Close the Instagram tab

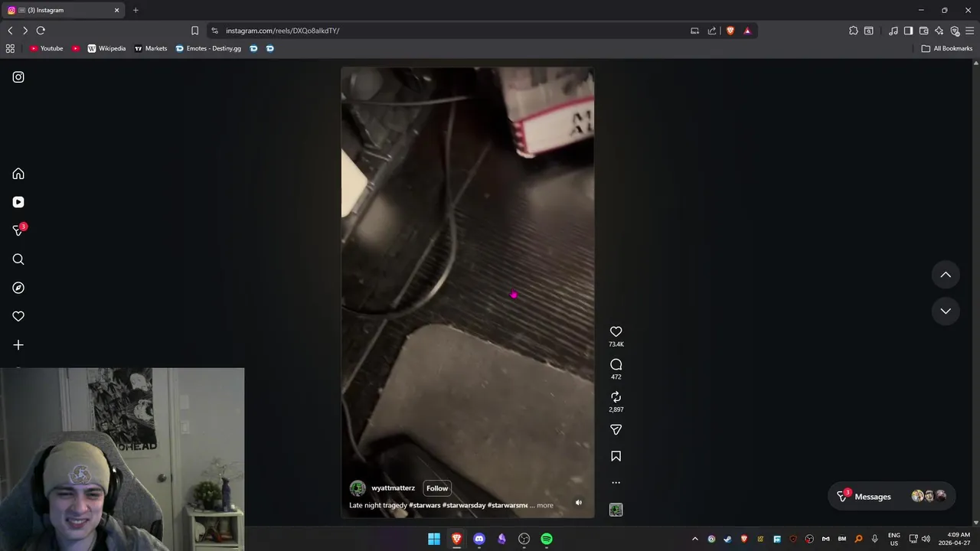[x=117, y=10]
